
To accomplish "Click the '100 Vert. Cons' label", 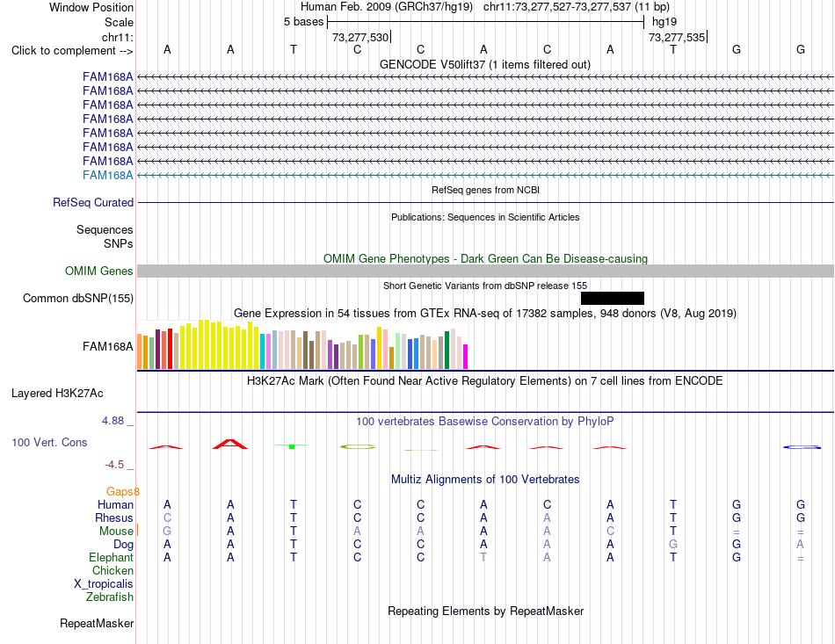I will (49, 442).
